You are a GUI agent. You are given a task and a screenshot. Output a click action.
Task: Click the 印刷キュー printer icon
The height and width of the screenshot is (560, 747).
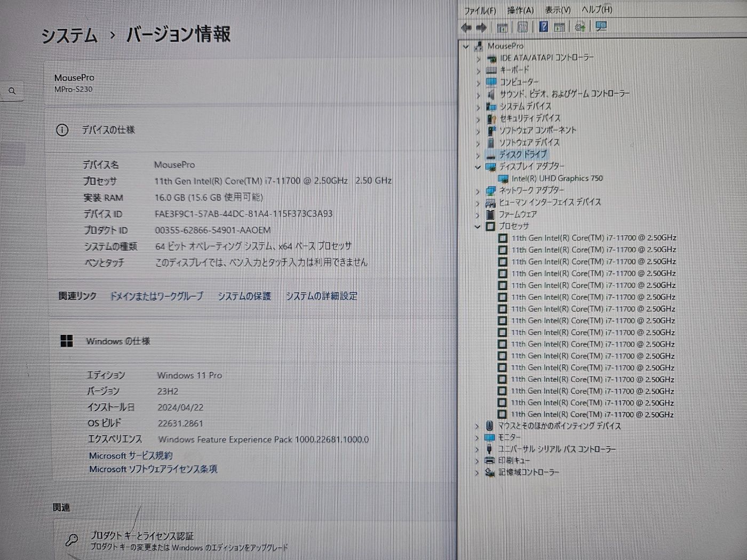point(489,460)
